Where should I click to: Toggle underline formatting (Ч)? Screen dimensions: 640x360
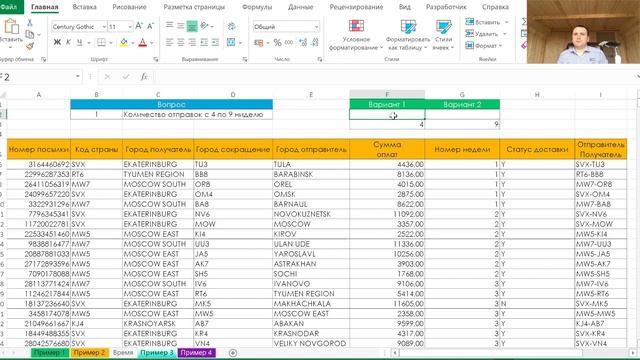coord(79,42)
